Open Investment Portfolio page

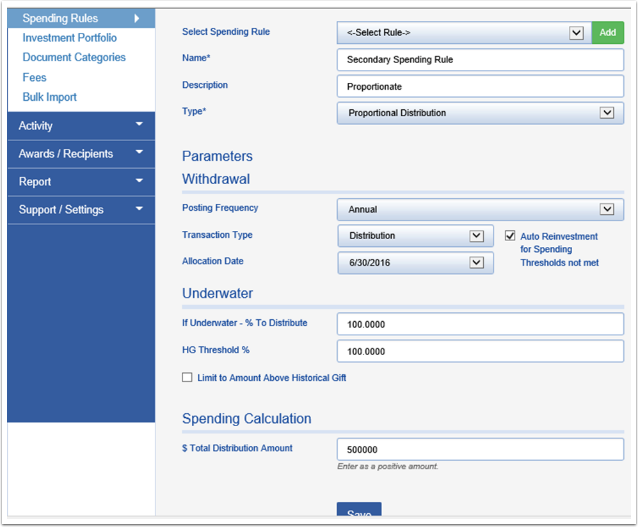(70, 38)
